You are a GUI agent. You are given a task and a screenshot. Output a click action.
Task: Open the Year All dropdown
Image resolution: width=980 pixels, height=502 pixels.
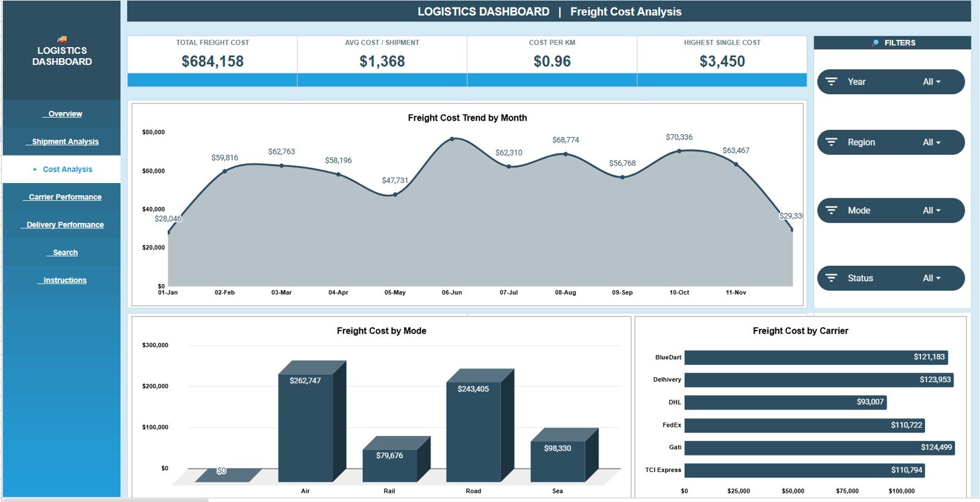click(932, 82)
